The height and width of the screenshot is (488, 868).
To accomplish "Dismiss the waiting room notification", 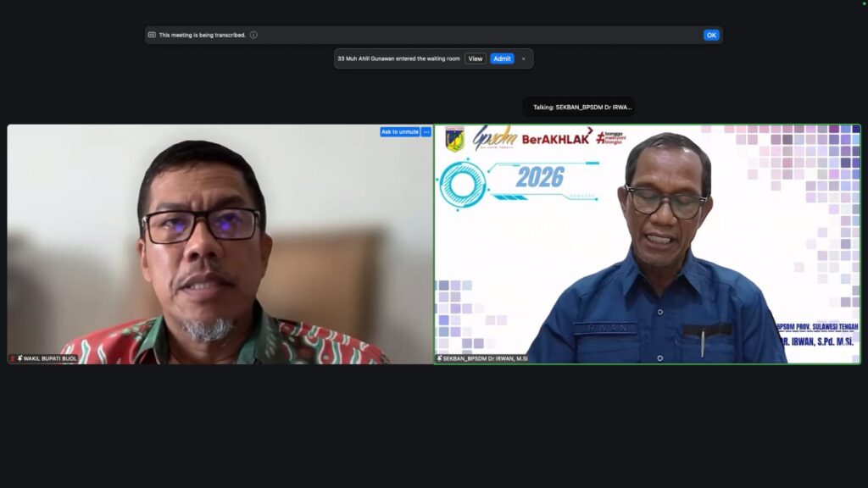I will 524,58.
